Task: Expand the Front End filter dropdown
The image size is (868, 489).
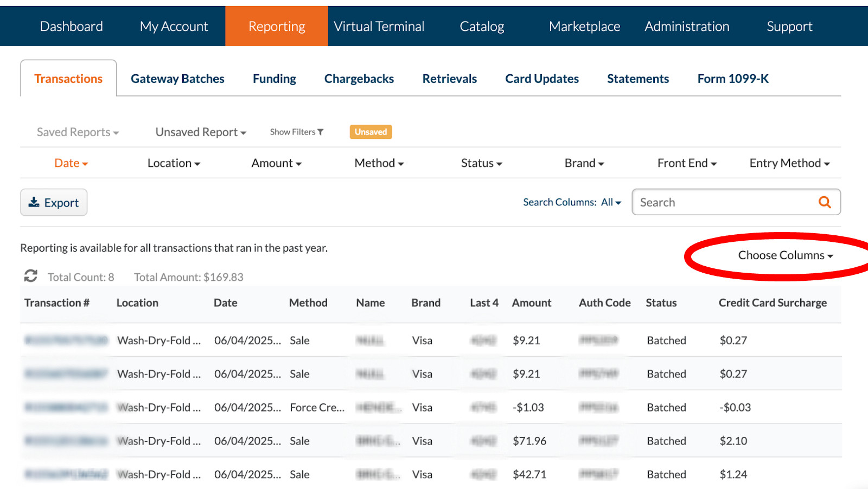Action: 687,163
